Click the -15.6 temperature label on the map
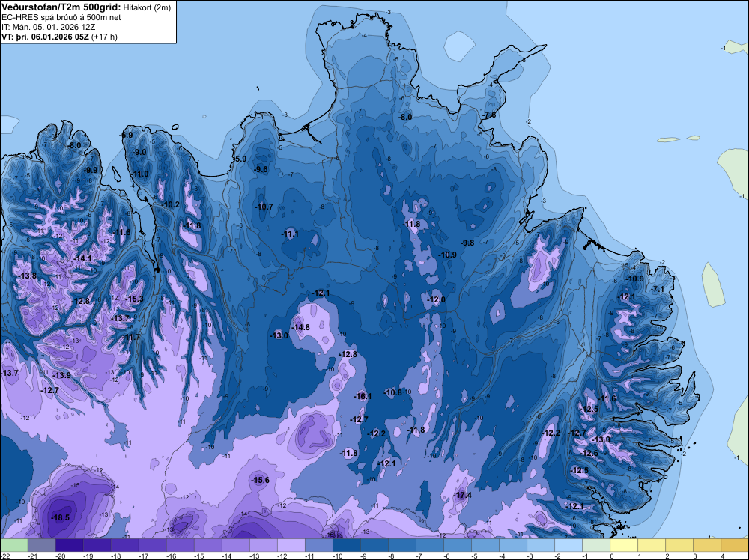 (260, 481)
